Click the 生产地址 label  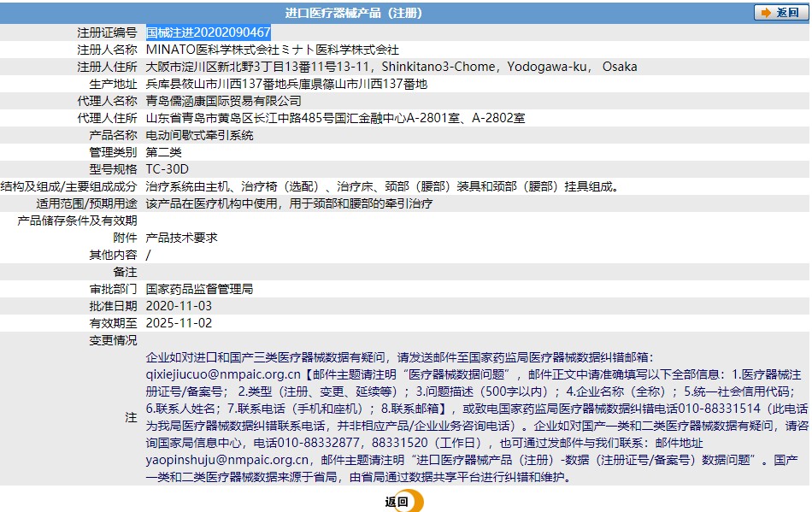coord(113,84)
